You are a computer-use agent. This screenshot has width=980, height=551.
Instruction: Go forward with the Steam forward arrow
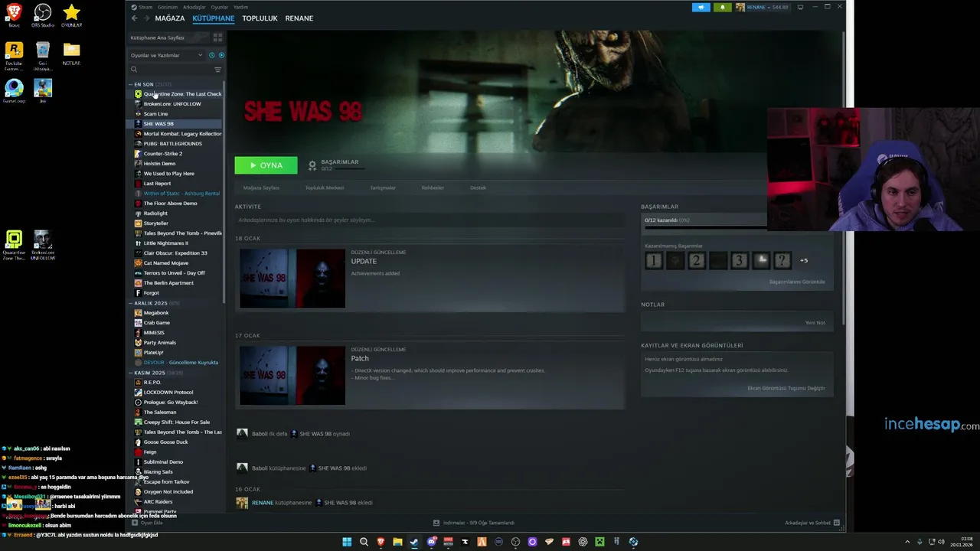tap(146, 18)
